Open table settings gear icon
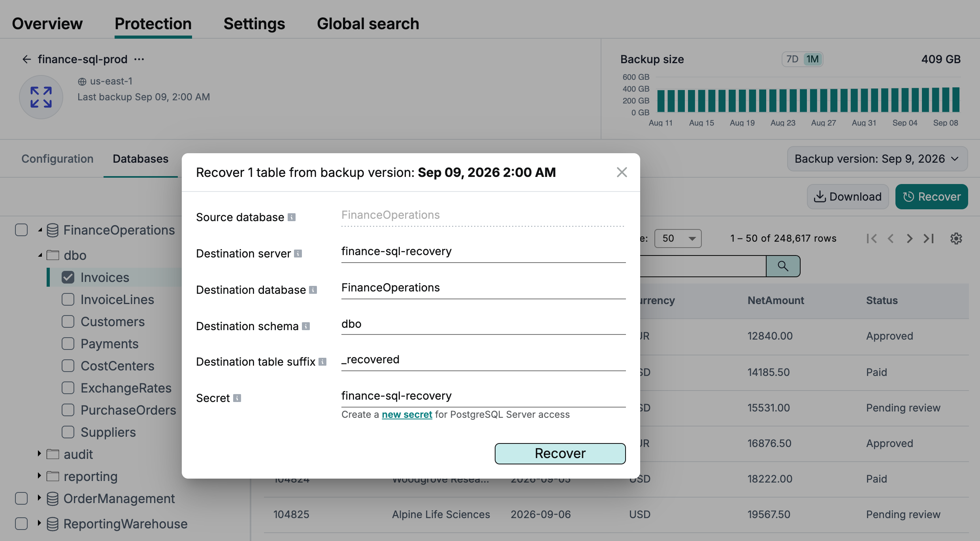980x541 pixels. 956,239
